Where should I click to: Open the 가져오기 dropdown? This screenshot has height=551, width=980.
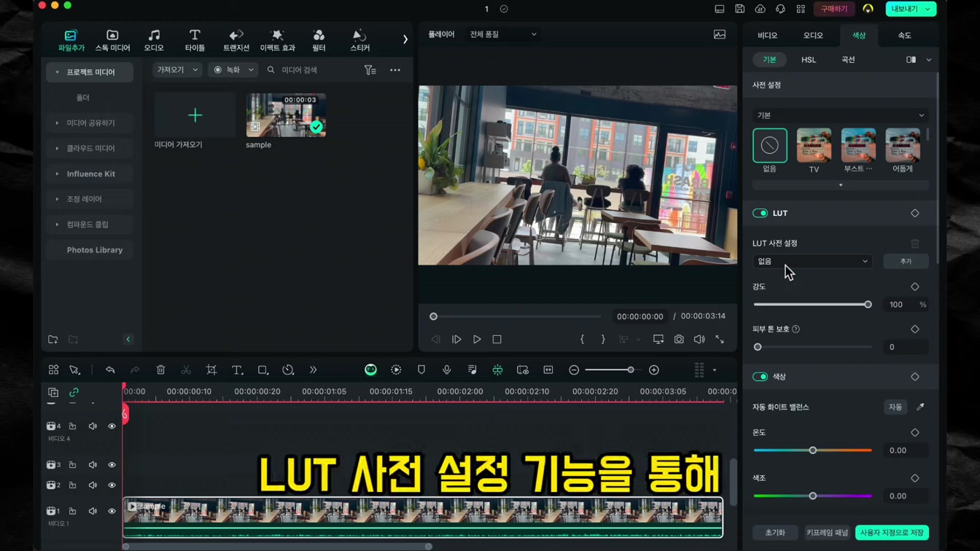click(177, 70)
